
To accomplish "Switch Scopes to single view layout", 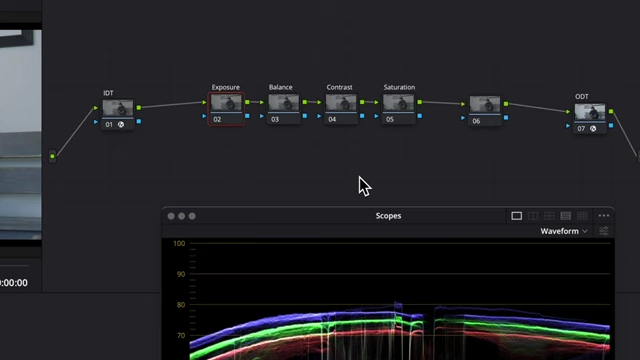I will (x=516, y=216).
